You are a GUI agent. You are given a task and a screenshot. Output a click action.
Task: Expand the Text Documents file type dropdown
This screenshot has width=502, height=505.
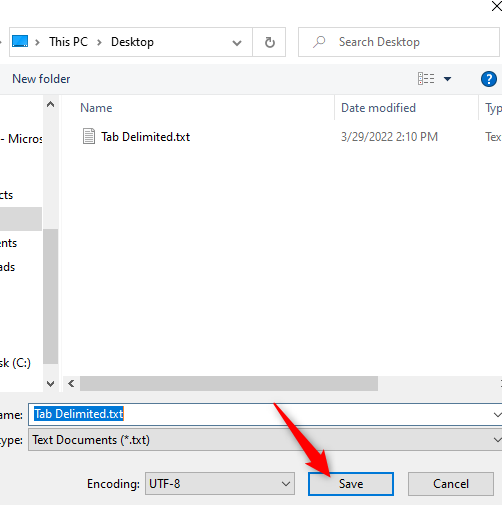point(265,440)
